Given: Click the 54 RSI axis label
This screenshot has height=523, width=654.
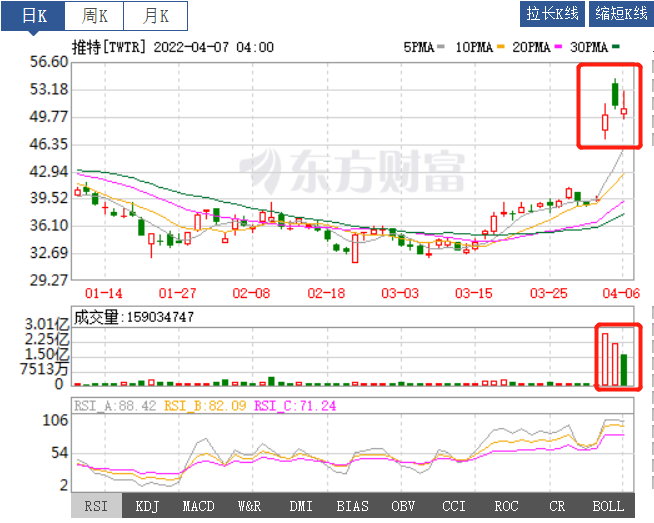Looking at the screenshot, I should point(60,453).
